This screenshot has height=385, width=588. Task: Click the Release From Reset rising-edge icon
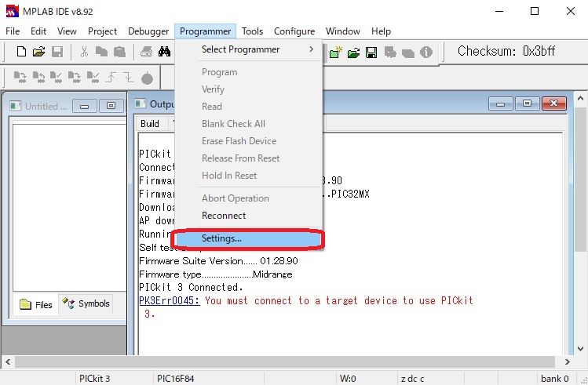pyautogui.click(x=111, y=77)
